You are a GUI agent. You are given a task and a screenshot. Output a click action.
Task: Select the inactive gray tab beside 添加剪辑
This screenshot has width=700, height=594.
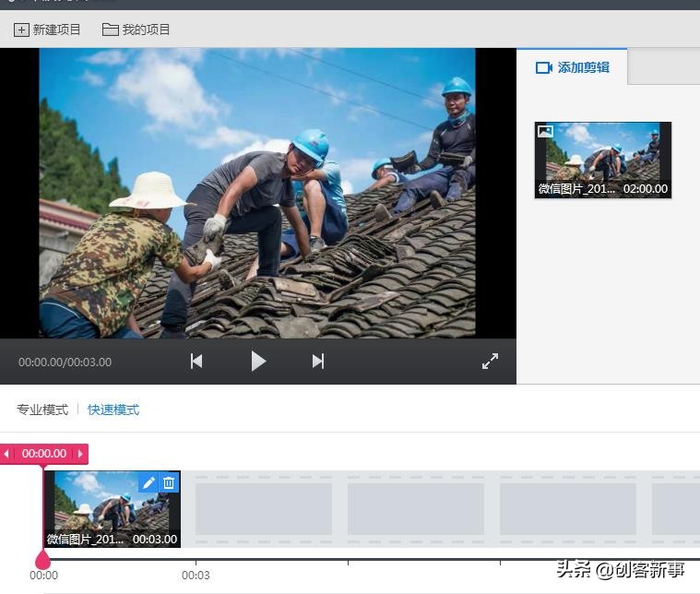(x=663, y=66)
